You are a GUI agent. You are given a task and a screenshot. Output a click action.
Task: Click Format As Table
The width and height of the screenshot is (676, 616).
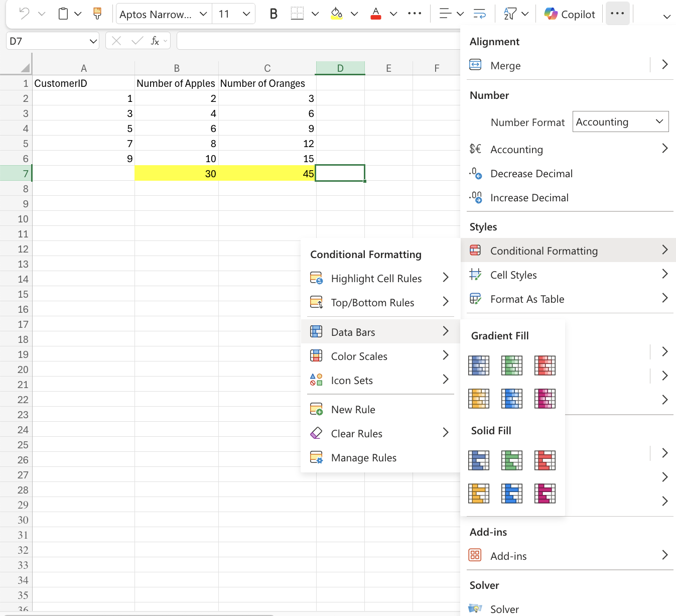pos(527,299)
